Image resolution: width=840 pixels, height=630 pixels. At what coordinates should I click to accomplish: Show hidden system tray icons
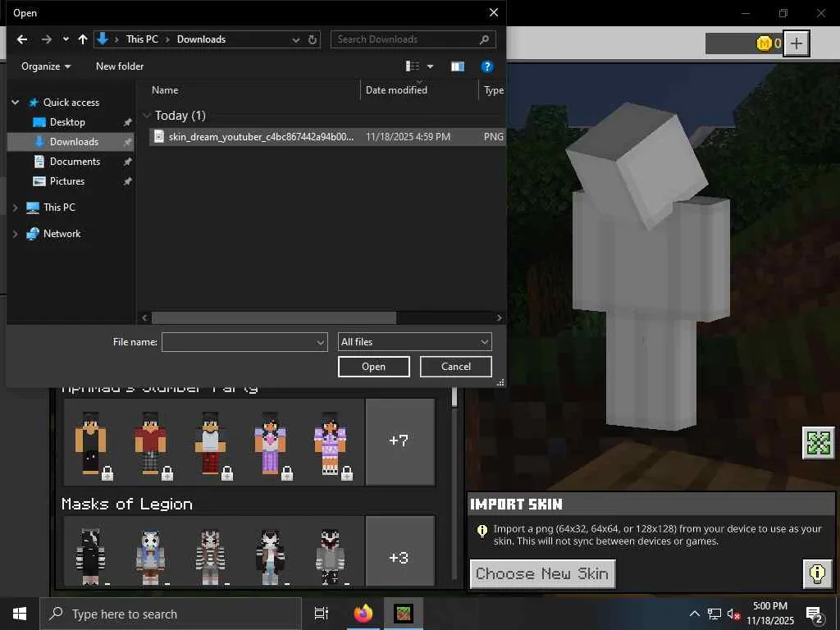point(694,614)
